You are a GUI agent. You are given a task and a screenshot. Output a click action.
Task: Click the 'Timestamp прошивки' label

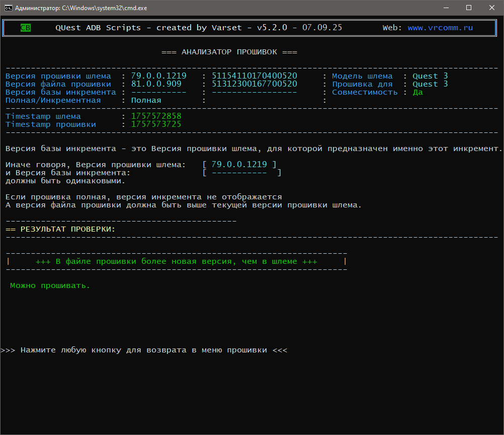[50, 124]
